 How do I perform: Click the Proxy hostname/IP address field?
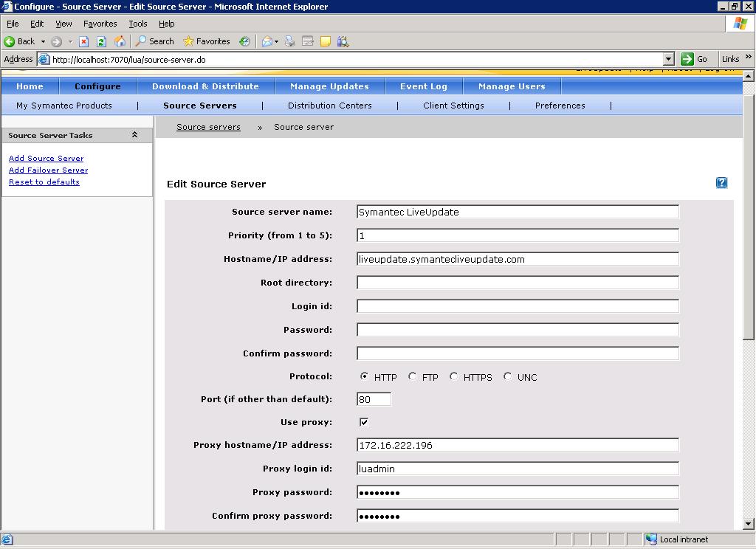coord(518,445)
